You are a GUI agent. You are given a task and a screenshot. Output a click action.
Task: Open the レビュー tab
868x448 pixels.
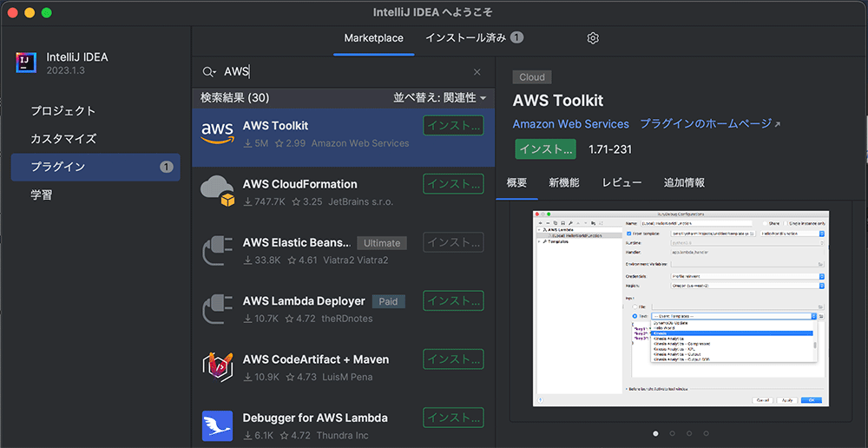point(621,182)
